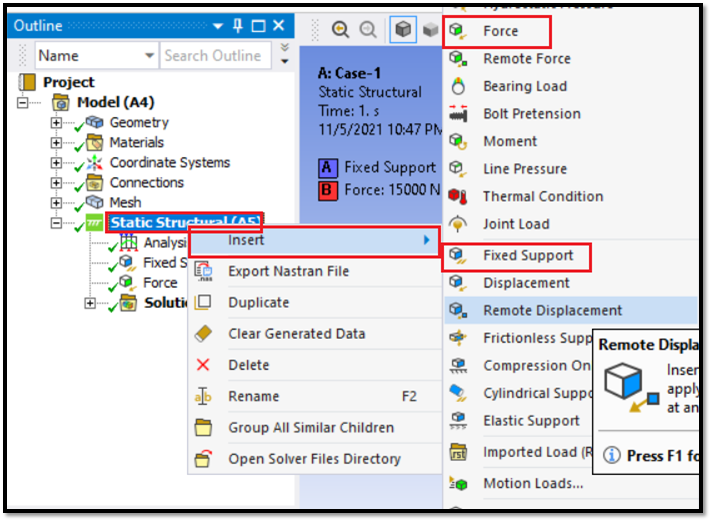Choose Clear Generated Data

click(x=314, y=334)
